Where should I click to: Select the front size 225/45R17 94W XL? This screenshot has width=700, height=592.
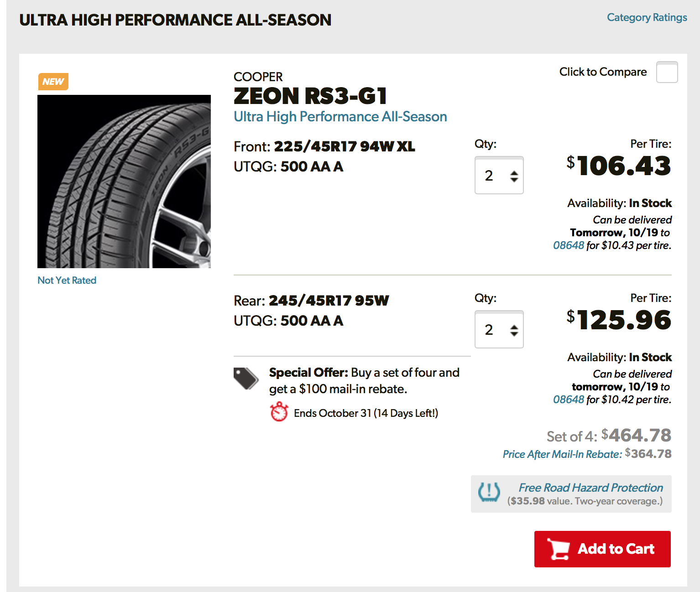345,147
